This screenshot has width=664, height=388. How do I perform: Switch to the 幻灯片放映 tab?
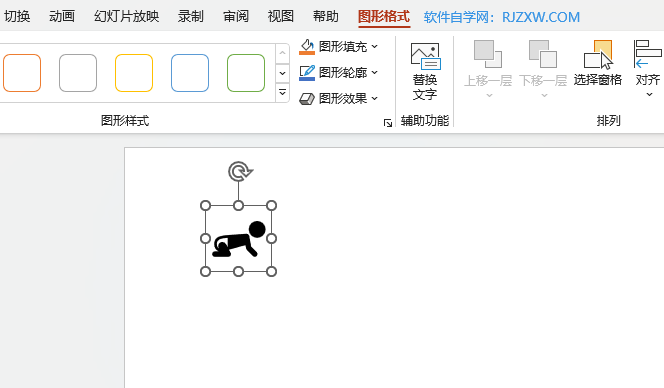(127, 17)
